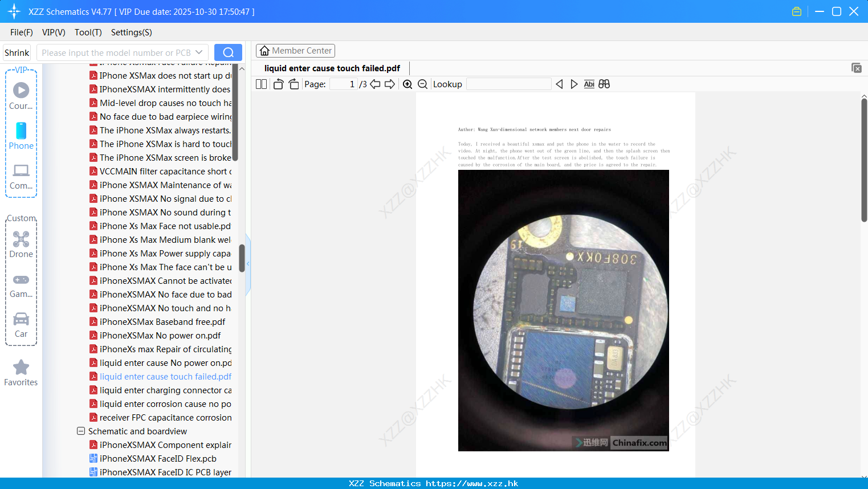Image resolution: width=868 pixels, height=489 pixels.
Task: Open receiver FPC capacitance corrosion file
Action: (161, 418)
